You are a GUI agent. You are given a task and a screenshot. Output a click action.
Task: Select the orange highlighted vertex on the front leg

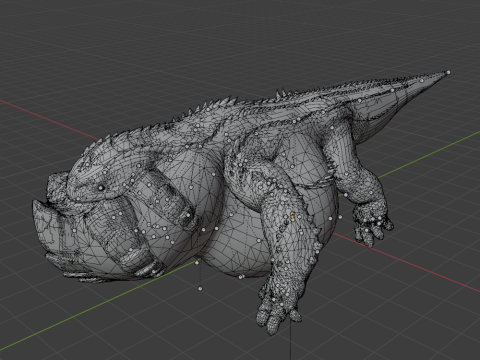(x=293, y=217)
